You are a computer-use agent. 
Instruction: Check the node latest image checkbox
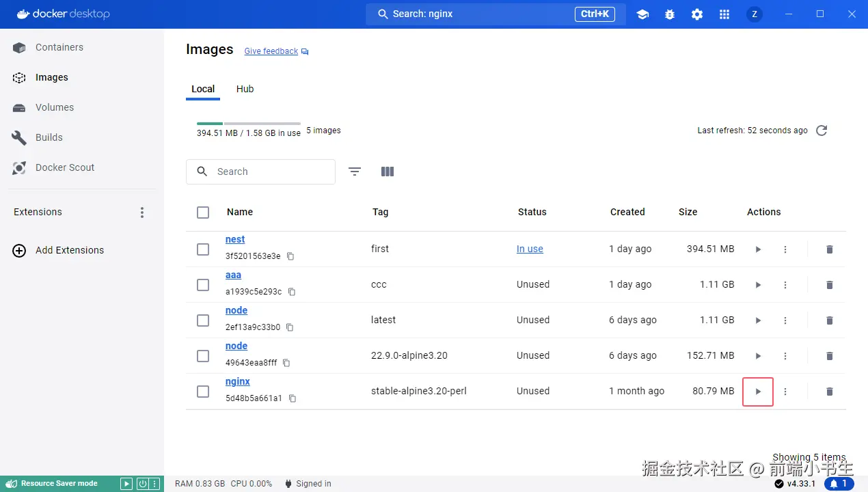click(203, 320)
